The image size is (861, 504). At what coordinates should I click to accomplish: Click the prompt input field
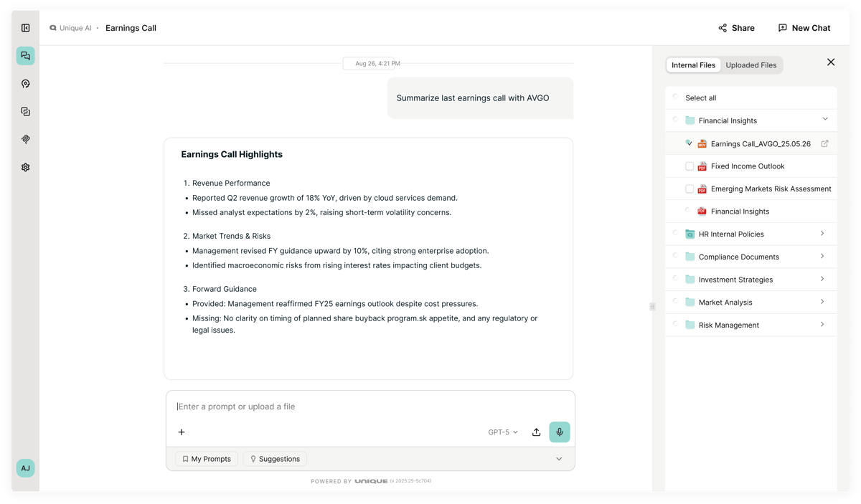tap(370, 406)
